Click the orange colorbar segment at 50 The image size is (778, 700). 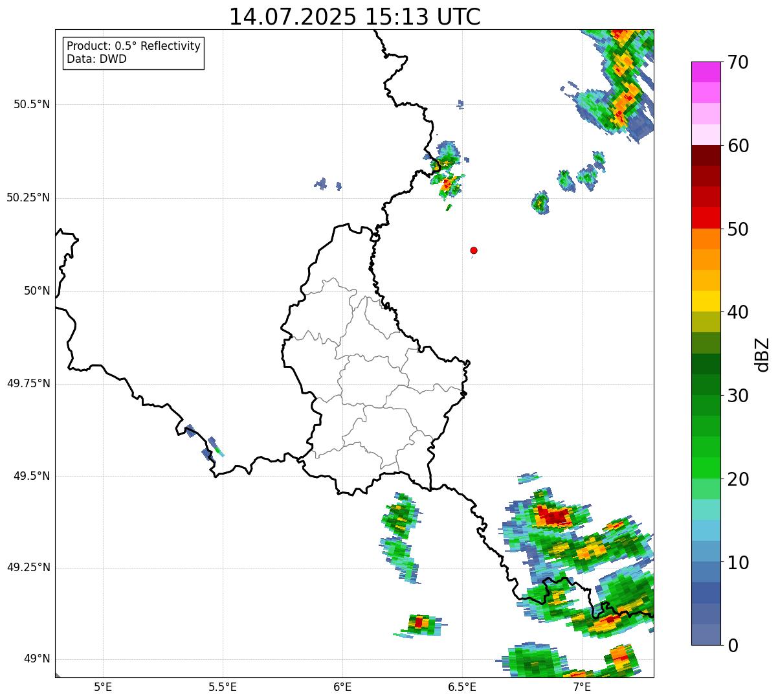706,239
